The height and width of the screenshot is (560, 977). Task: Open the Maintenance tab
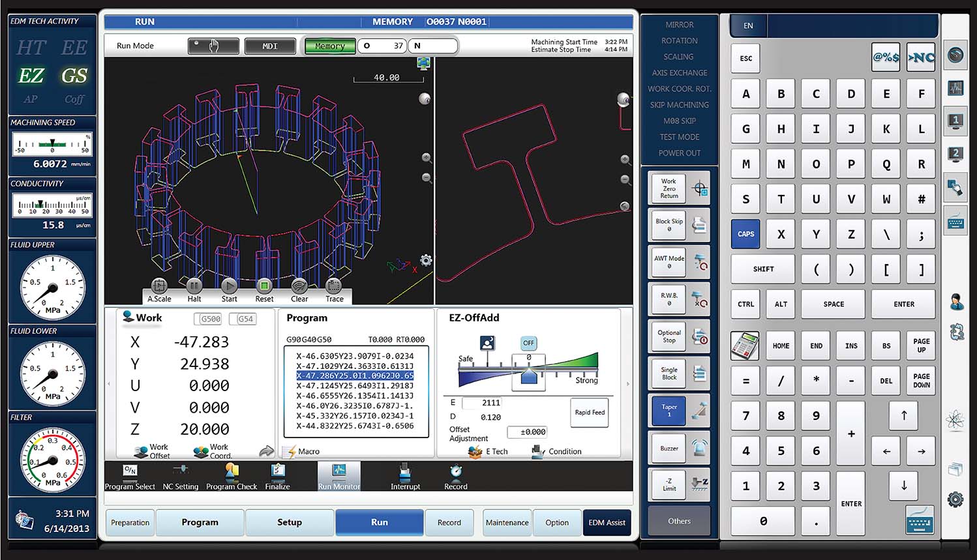point(507,522)
